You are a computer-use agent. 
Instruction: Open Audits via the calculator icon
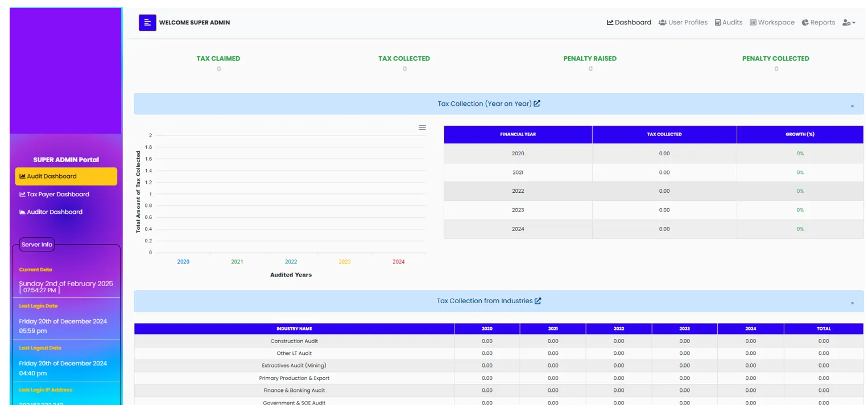[716, 22]
